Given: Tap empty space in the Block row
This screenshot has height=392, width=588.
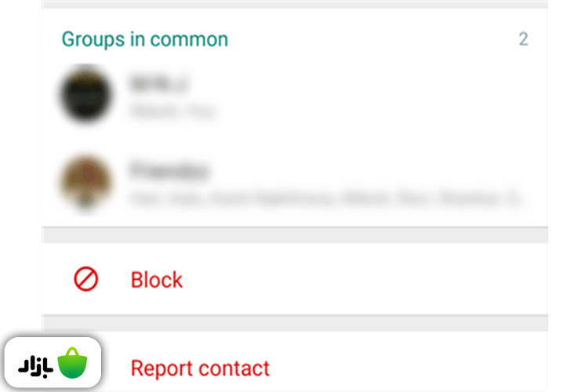Looking at the screenshot, I should tap(356, 279).
